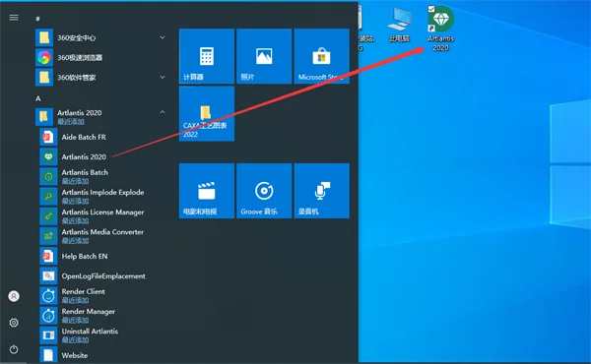The width and height of the screenshot is (591, 364).
Task: Open the Website shortcut icon
Action: point(48,355)
